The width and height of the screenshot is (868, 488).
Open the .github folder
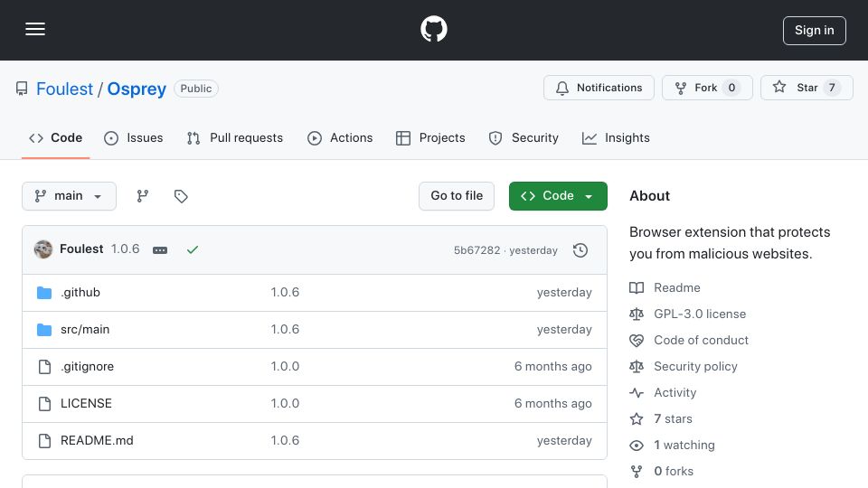pos(80,292)
